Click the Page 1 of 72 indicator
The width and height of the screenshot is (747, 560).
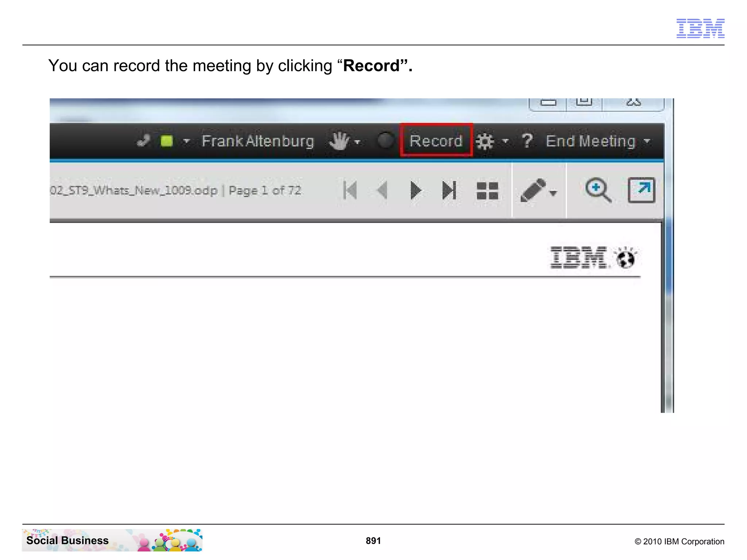tap(265, 190)
